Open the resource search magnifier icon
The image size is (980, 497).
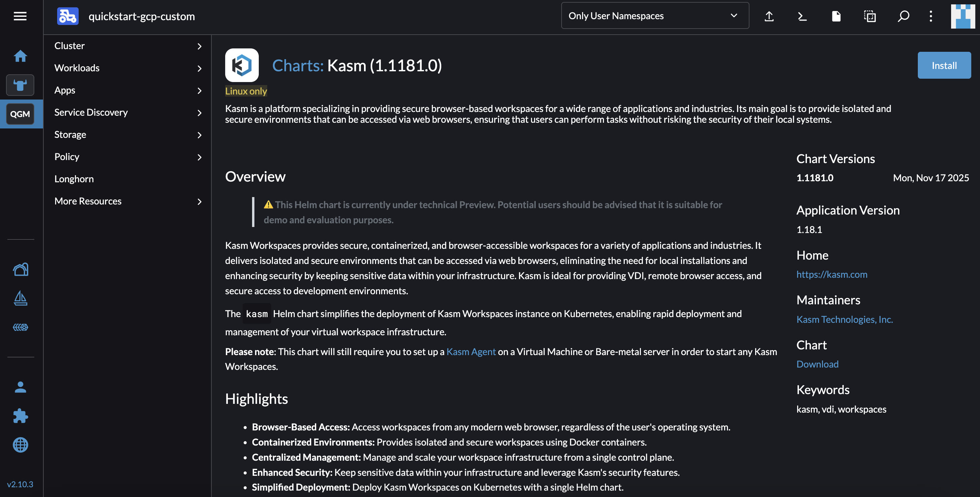tap(903, 16)
